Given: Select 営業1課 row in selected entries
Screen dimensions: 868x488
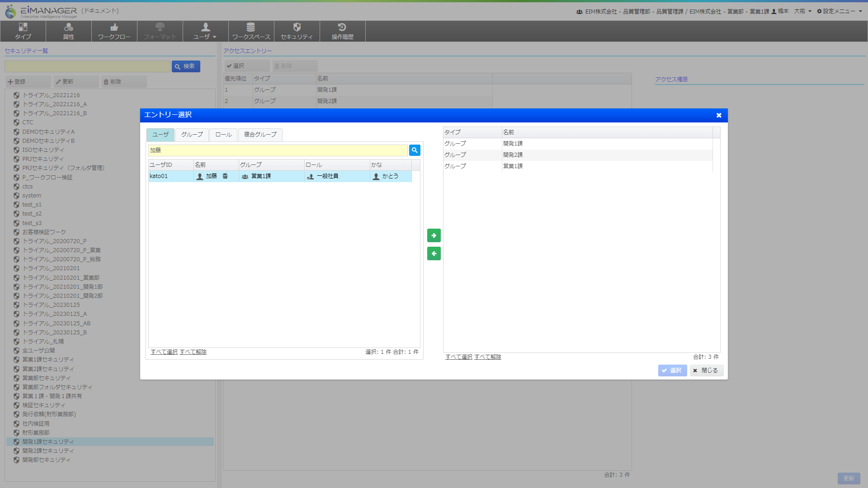Looking at the screenshot, I should 578,166.
